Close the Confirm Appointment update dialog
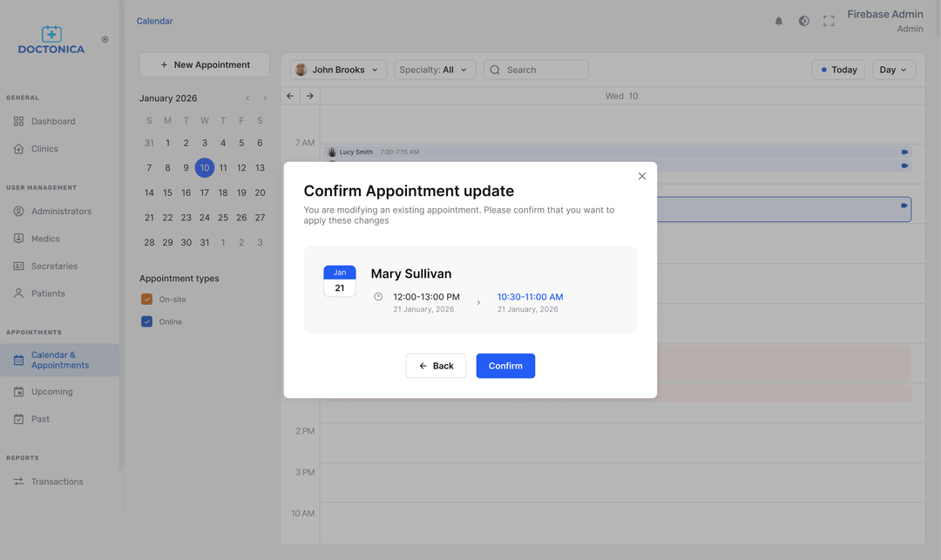 coord(642,176)
